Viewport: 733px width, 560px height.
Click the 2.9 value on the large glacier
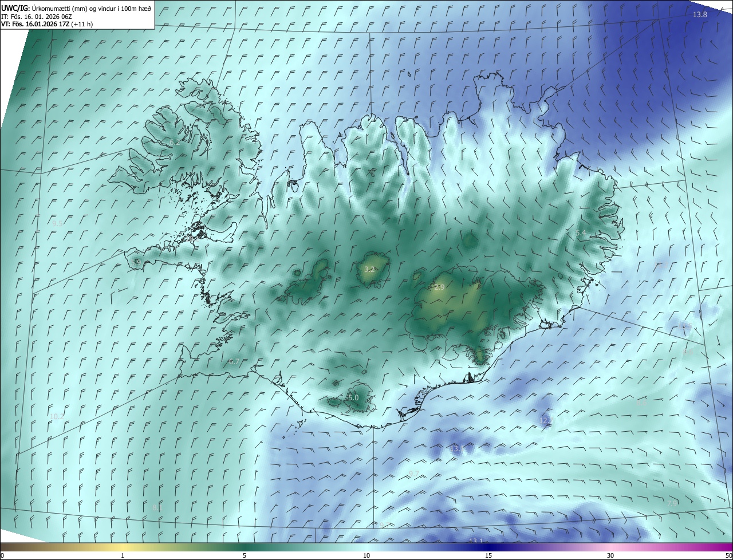pos(439,287)
